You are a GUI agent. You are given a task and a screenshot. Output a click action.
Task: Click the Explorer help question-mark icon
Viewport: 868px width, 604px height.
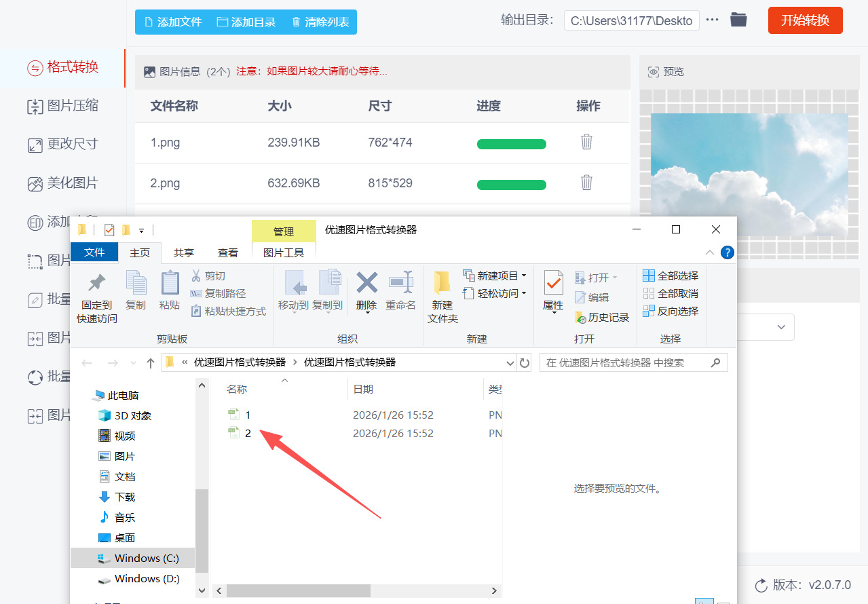(727, 253)
